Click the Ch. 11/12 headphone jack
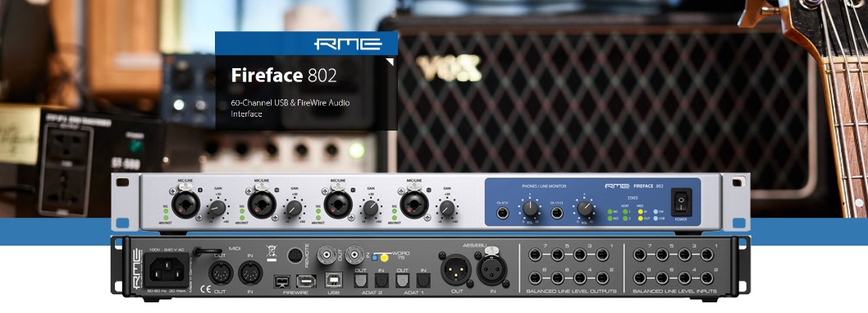868x313 pixels. pos(557,213)
